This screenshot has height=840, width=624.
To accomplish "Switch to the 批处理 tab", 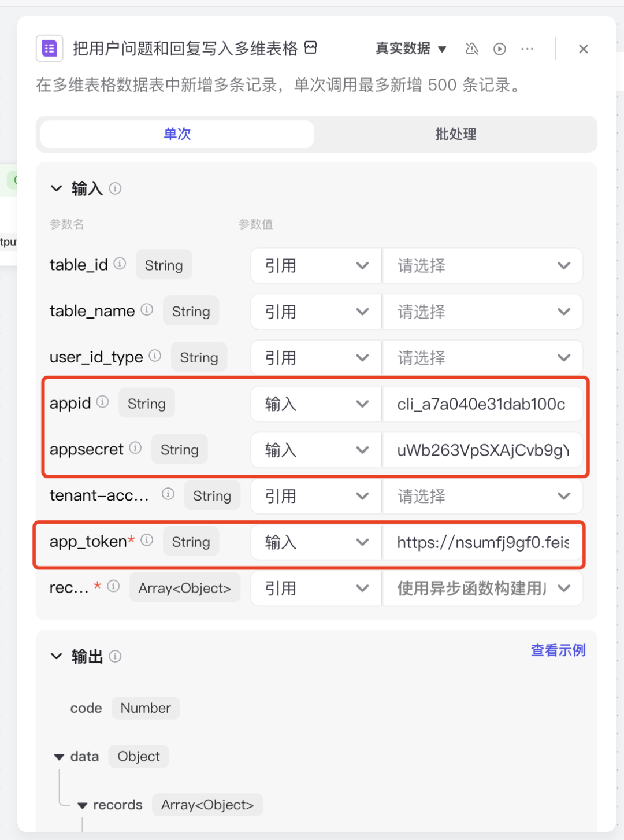I will (455, 134).
